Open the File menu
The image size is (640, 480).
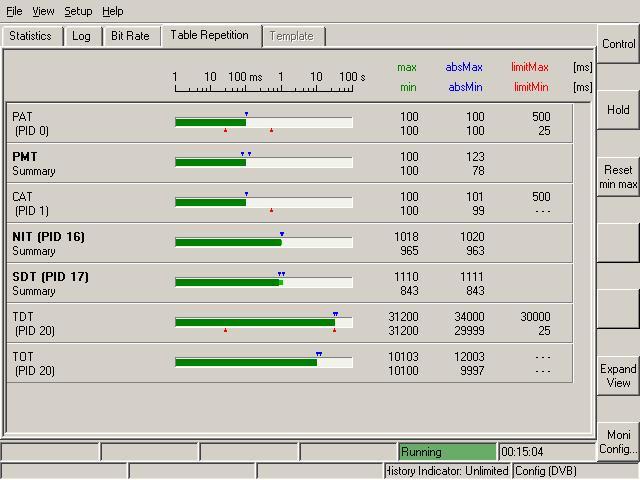[14, 11]
